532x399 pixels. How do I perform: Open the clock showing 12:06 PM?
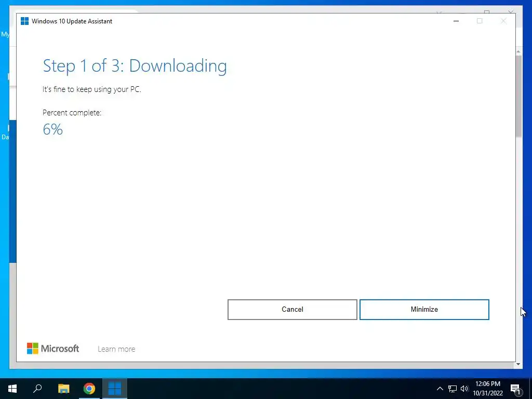pos(488,389)
